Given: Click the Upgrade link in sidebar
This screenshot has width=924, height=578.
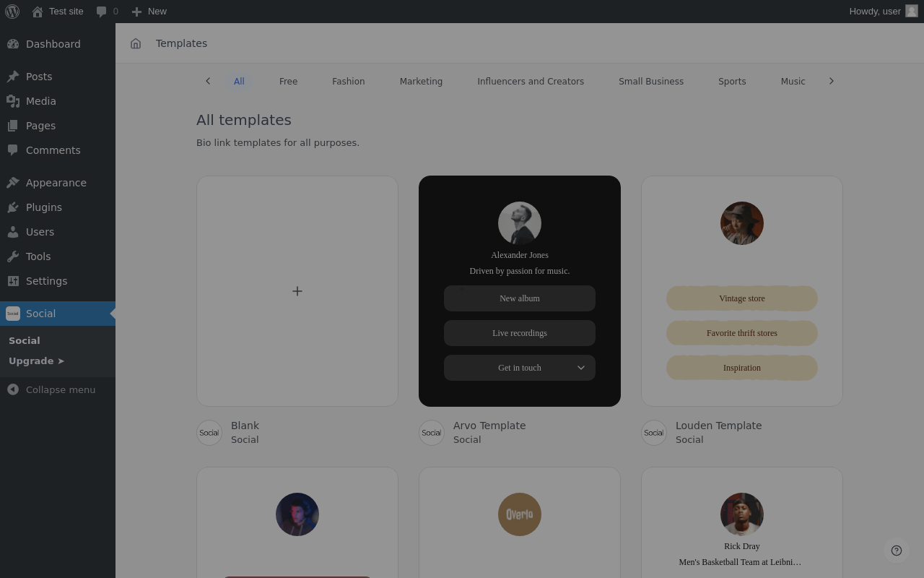Looking at the screenshot, I should click(x=36, y=361).
